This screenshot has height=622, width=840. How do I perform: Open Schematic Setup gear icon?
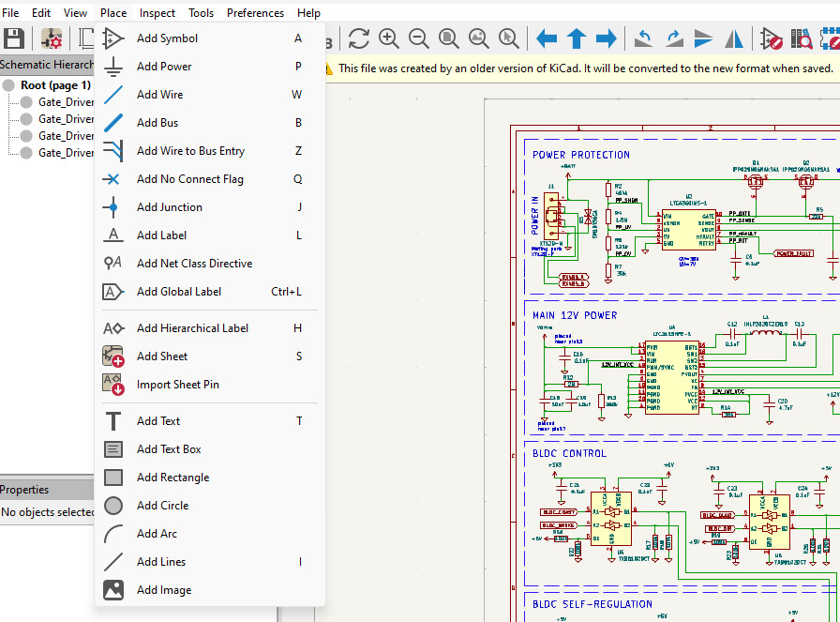[x=52, y=38]
